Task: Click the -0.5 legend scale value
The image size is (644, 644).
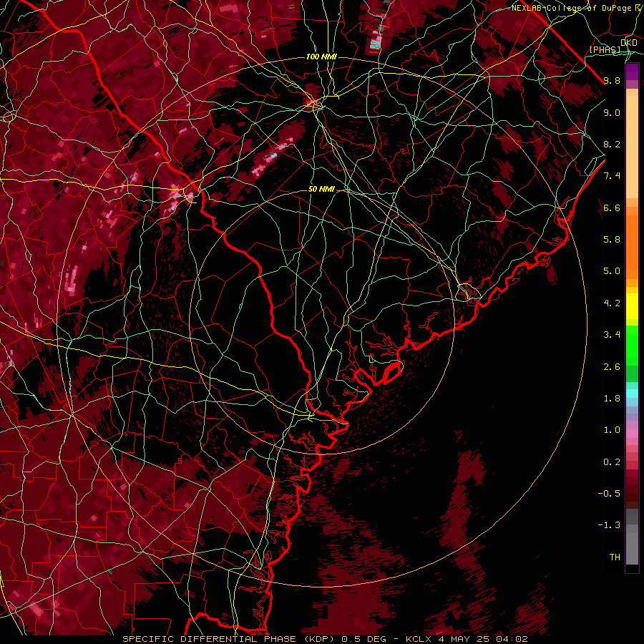Action: pyautogui.click(x=609, y=494)
